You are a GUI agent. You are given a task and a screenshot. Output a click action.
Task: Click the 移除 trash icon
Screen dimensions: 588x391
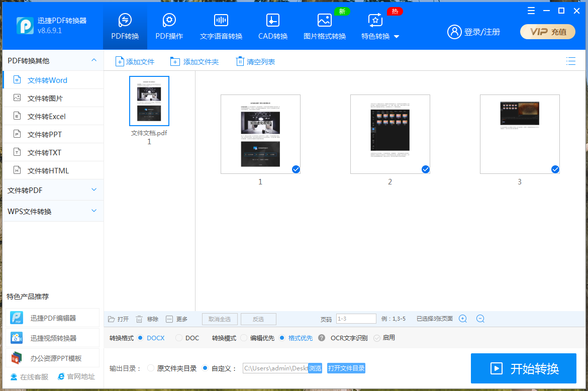click(139, 319)
